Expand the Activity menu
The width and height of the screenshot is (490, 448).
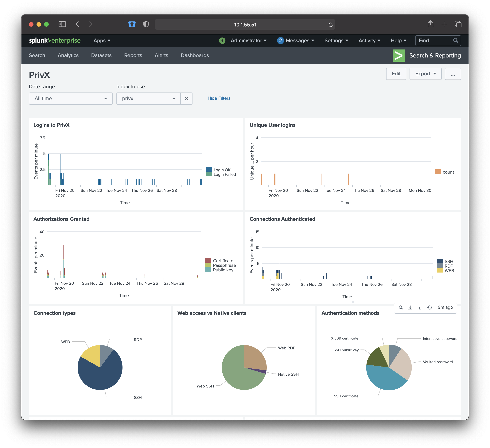click(369, 41)
